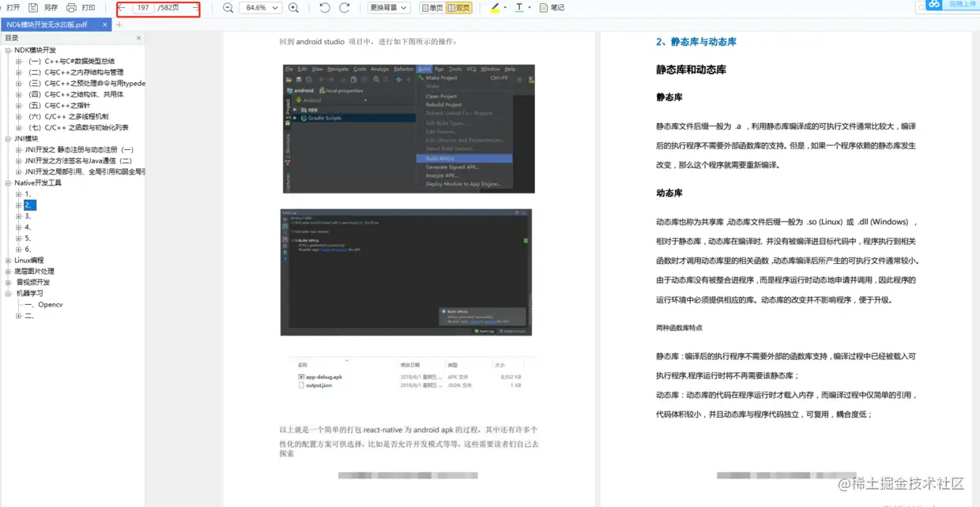Open text tool style dropdown arrow
This screenshot has width=980, height=507.
(529, 7)
